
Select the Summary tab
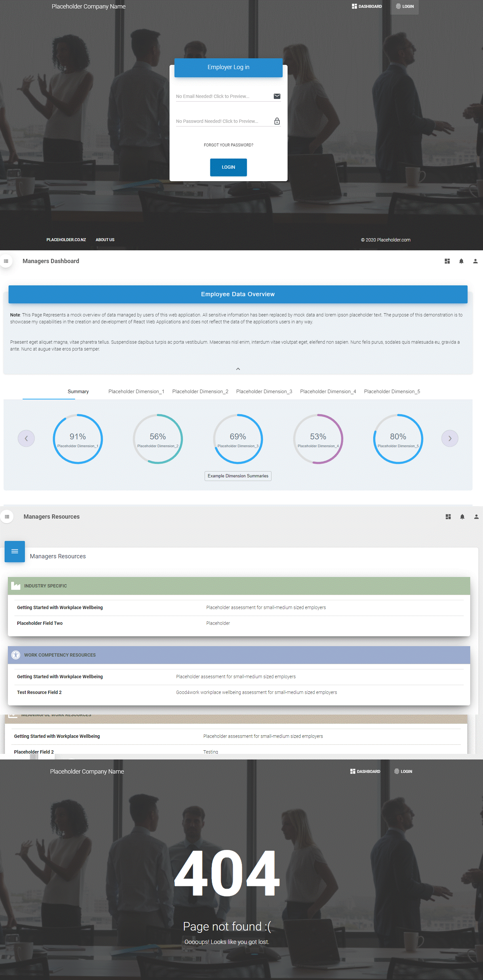(x=78, y=392)
